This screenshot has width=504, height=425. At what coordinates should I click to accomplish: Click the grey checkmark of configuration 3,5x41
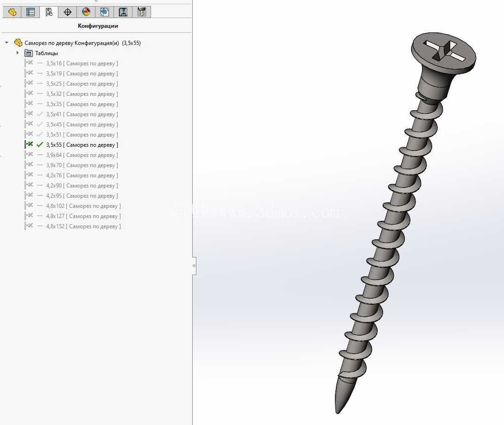point(40,114)
